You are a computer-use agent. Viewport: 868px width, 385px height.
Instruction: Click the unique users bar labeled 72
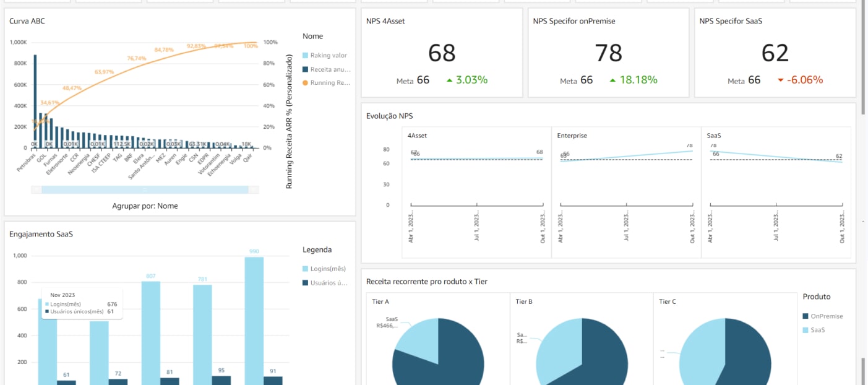[x=118, y=382]
